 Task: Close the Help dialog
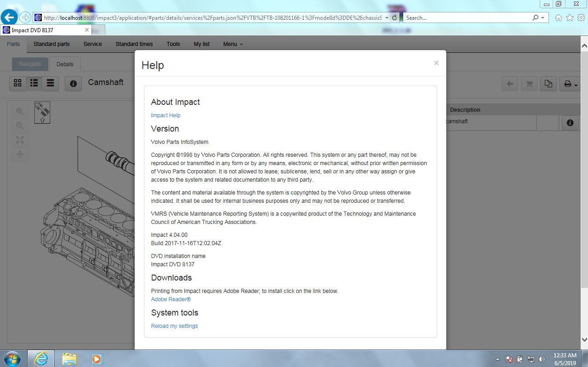[x=436, y=63]
